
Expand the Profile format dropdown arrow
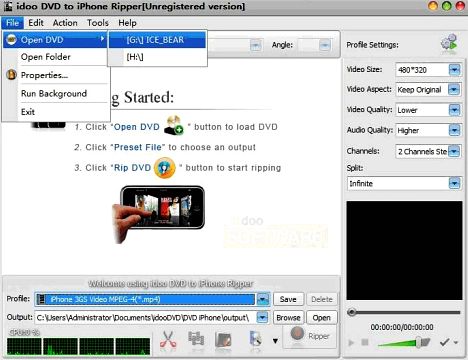(x=263, y=299)
